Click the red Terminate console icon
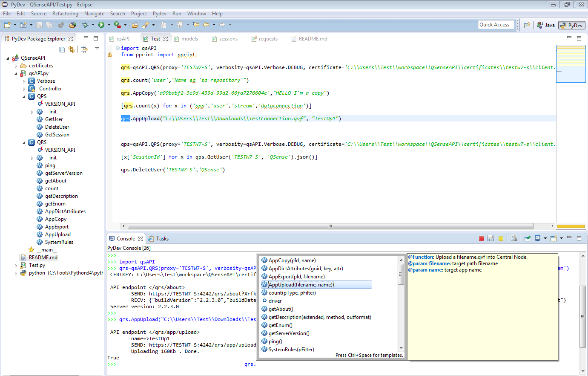588x376 pixels. pyautogui.click(x=481, y=239)
